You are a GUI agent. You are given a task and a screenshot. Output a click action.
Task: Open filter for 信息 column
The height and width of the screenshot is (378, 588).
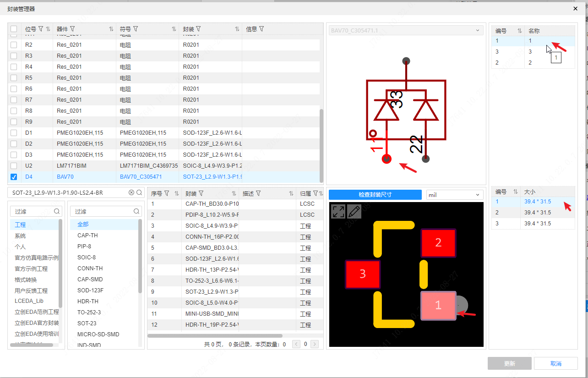pyautogui.click(x=261, y=29)
